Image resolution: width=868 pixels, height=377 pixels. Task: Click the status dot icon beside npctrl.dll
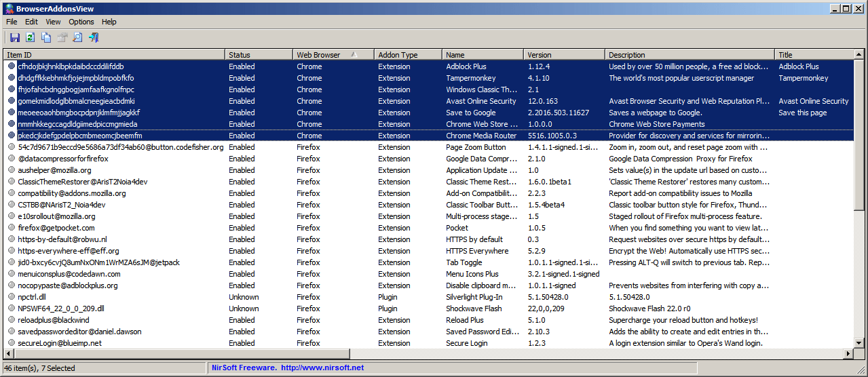tap(12, 297)
